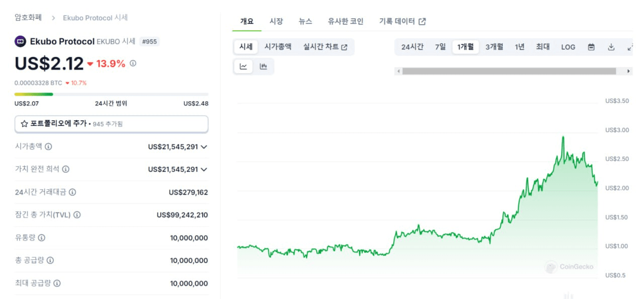Select the 7일 time range
Screen dimensions: 644x299
click(440, 47)
